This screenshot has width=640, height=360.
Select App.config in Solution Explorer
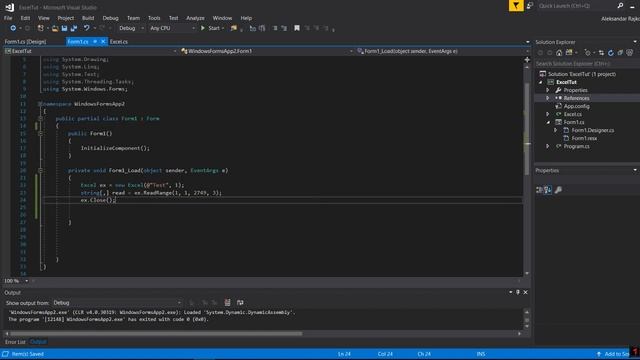pyautogui.click(x=576, y=106)
